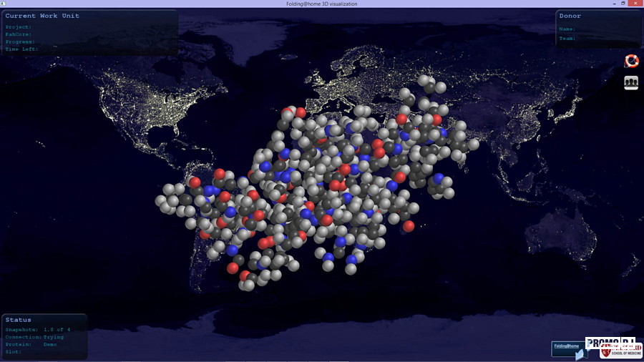Viewport: 644px width, 362px height.
Task: Minimize the visualization window
Action: point(610,4)
